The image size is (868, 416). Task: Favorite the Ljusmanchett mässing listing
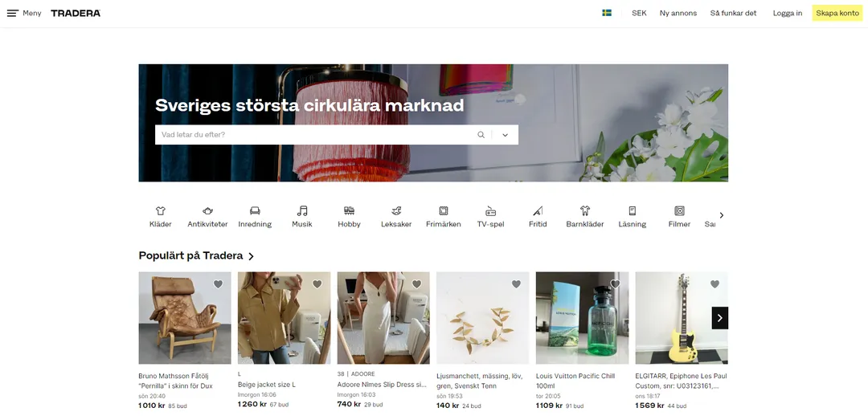516,283
